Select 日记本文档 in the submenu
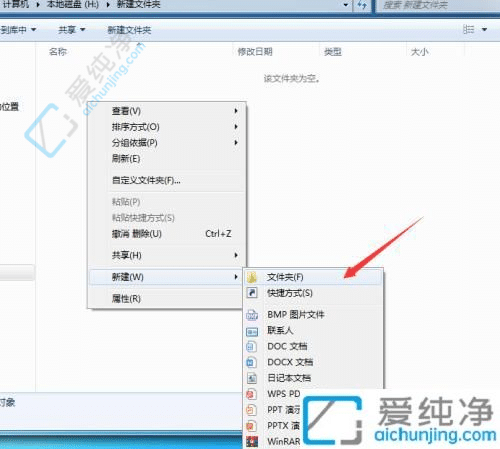This screenshot has height=449, width=500. click(x=313, y=378)
